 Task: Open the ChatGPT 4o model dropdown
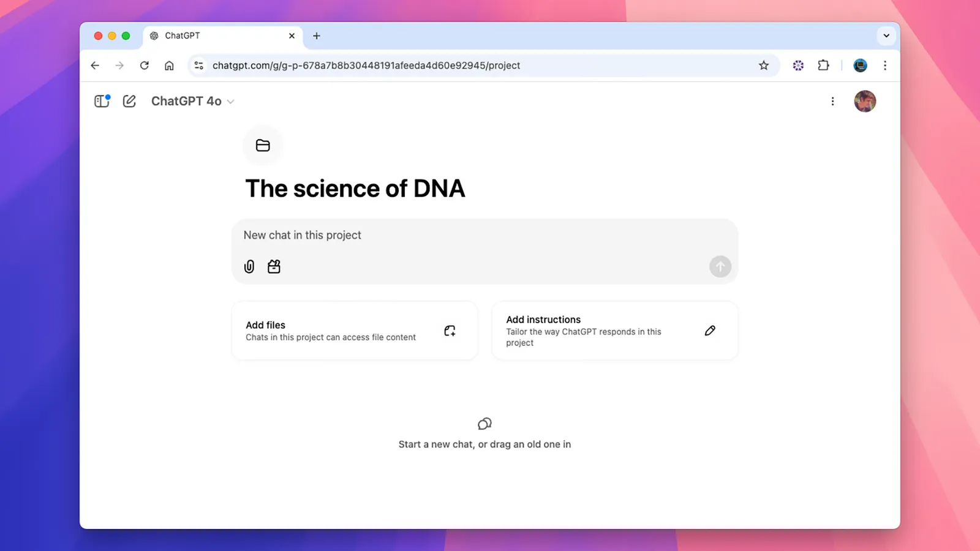(x=192, y=101)
